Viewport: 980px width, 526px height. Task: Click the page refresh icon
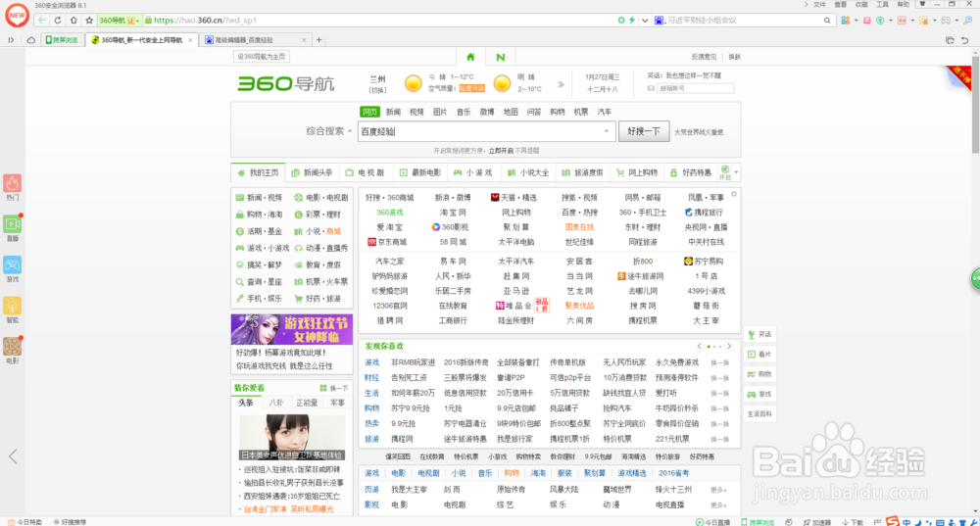tap(58, 20)
